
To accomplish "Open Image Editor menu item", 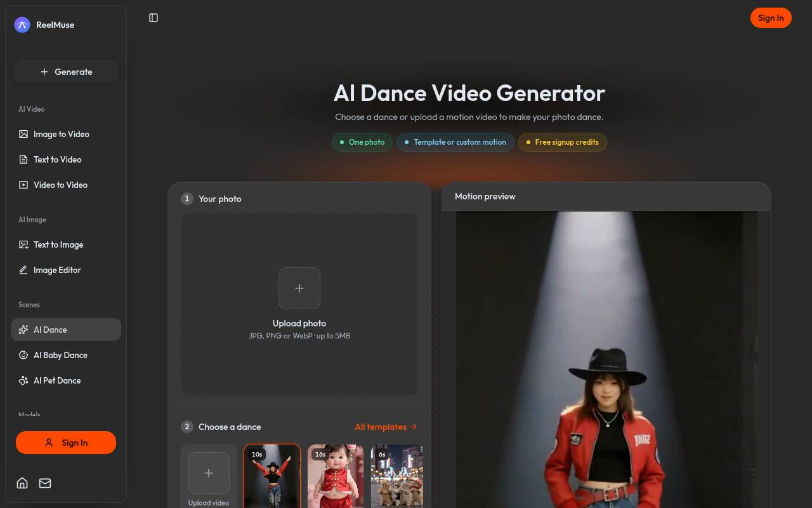I will tap(66, 270).
